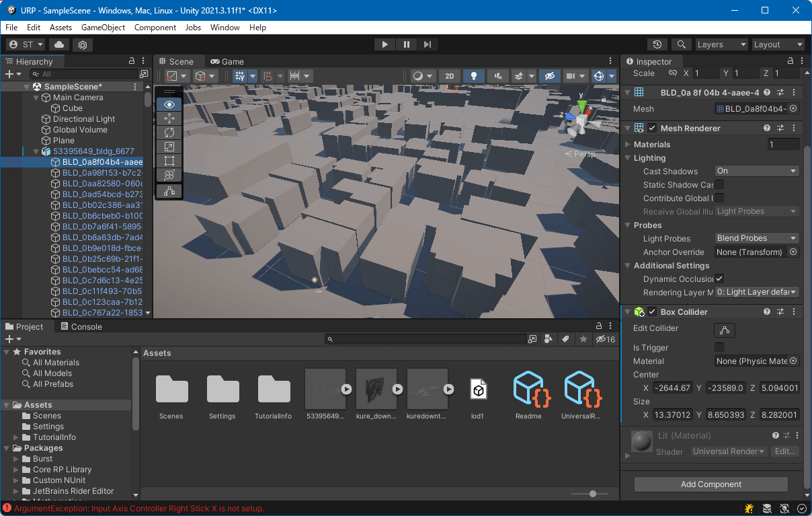Toggle the Mesh Renderer enabled checkbox
The image size is (812, 516).
652,128
